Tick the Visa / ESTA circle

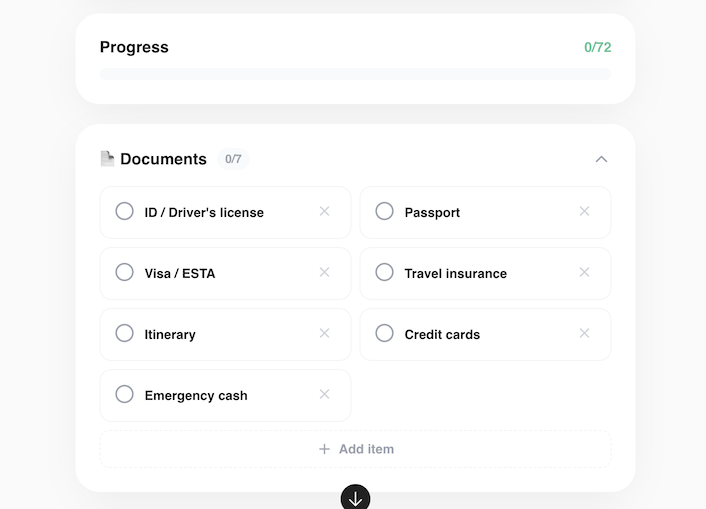125,272
